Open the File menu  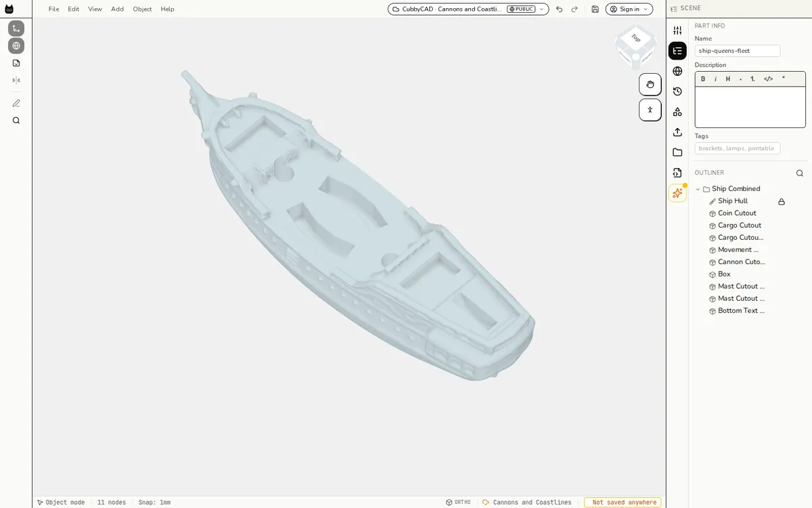[53, 9]
